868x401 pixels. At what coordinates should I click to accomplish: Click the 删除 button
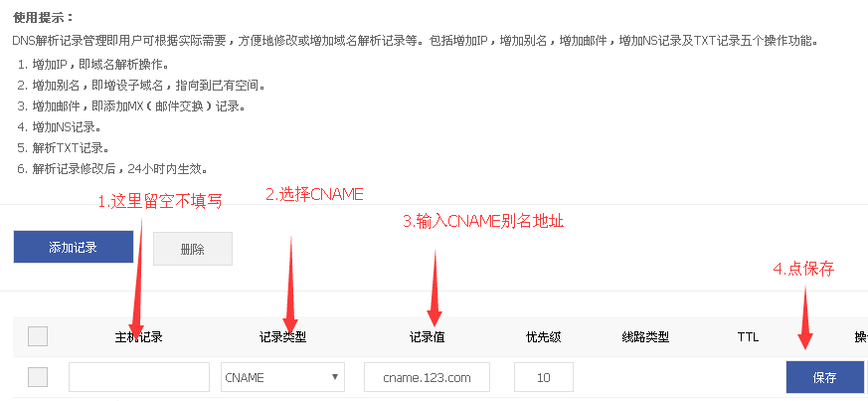coord(193,249)
